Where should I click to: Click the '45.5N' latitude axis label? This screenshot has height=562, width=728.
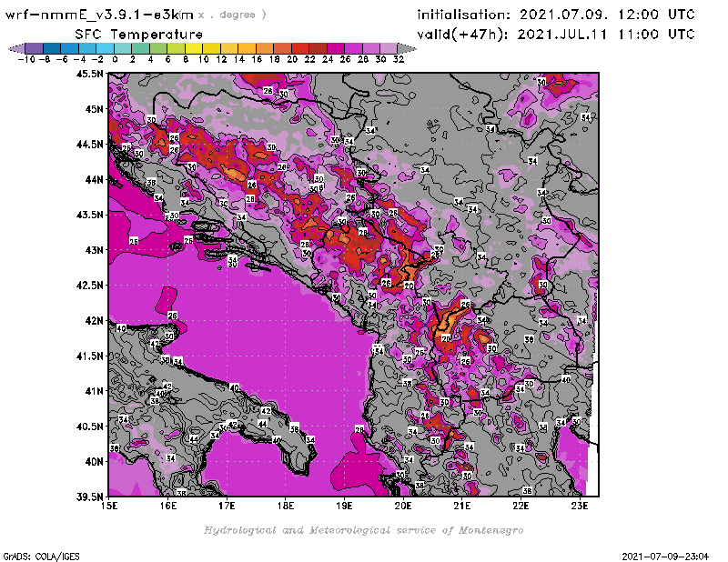(x=89, y=74)
